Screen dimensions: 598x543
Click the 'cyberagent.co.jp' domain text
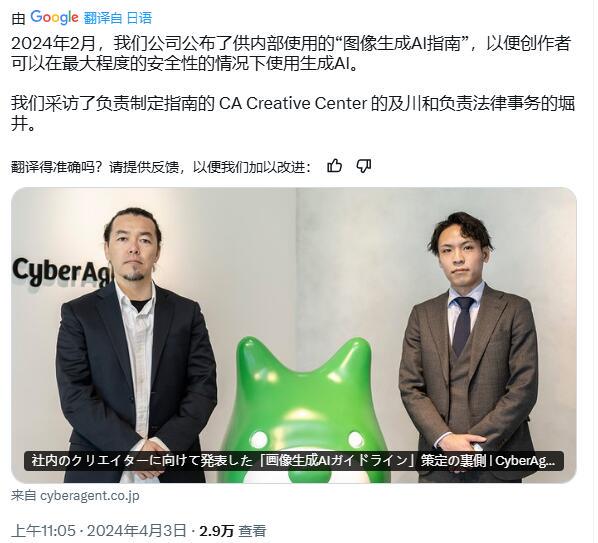coord(90,496)
